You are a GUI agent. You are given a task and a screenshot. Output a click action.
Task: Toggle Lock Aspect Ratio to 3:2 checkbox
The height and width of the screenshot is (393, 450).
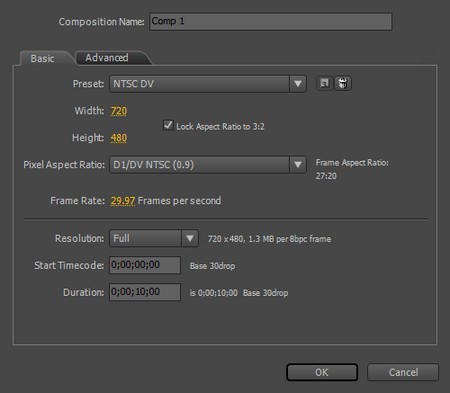point(168,126)
